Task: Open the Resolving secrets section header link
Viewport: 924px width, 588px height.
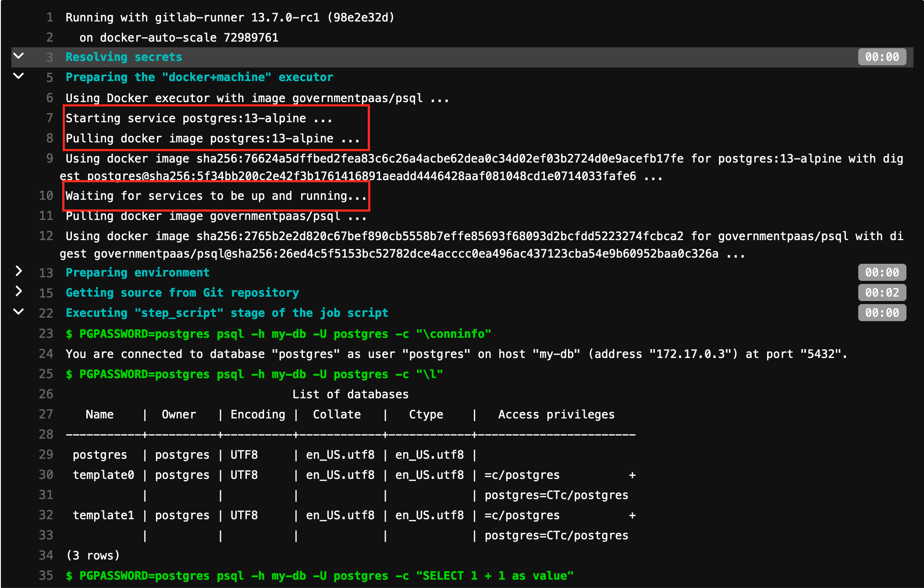Action: tap(124, 57)
